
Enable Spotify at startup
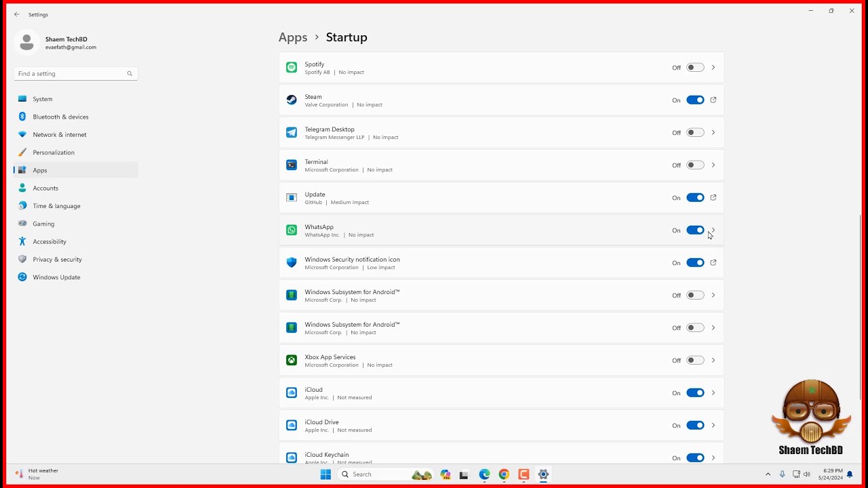(695, 68)
